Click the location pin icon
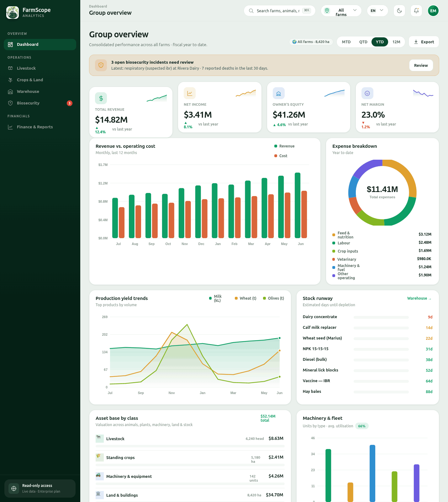The width and height of the screenshot is (448, 502). click(x=327, y=11)
